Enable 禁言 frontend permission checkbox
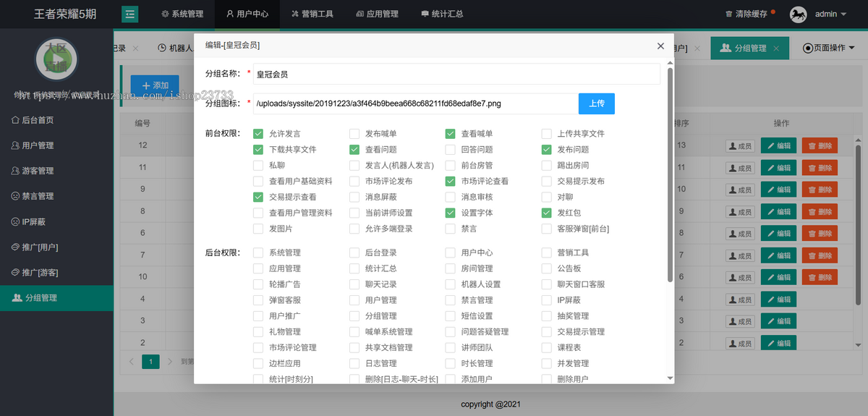The image size is (868, 416). click(450, 229)
